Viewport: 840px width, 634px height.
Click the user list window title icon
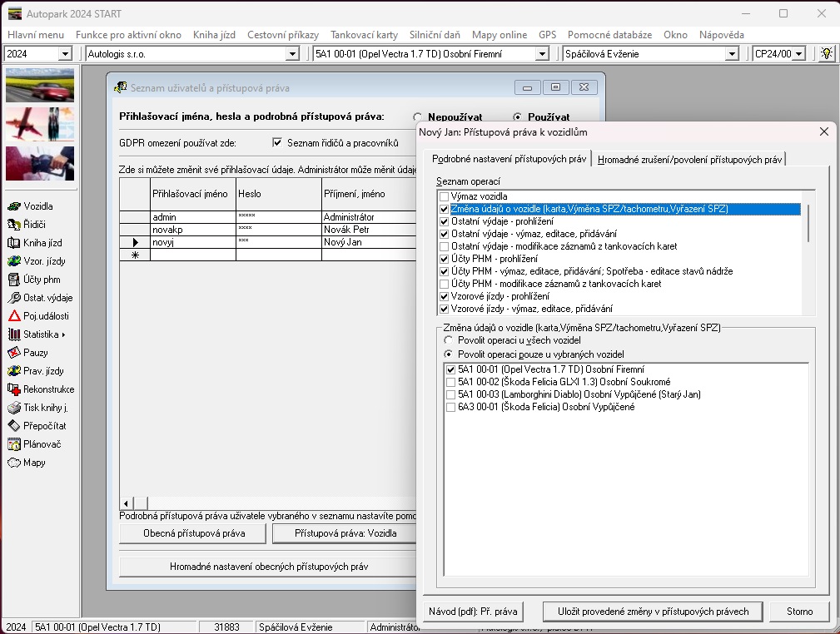pyautogui.click(x=121, y=87)
